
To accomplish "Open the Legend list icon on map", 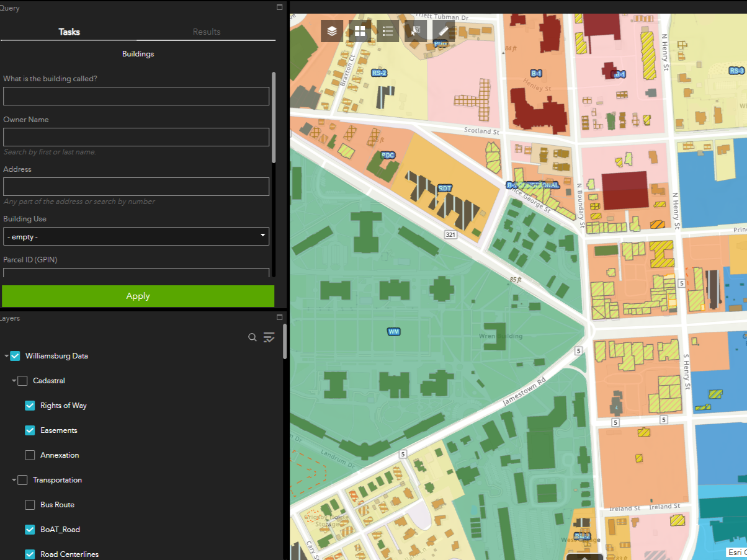I will (388, 31).
